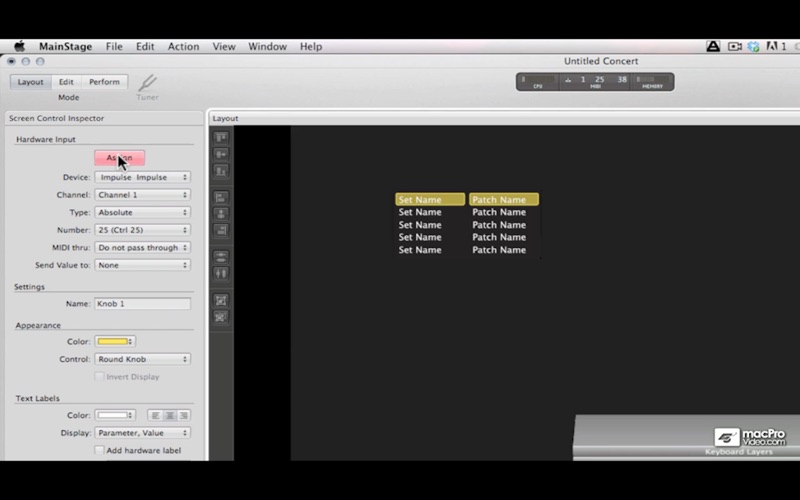Viewport: 800px width, 500px height.
Task: Click the group controls icon
Action: coord(221,300)
